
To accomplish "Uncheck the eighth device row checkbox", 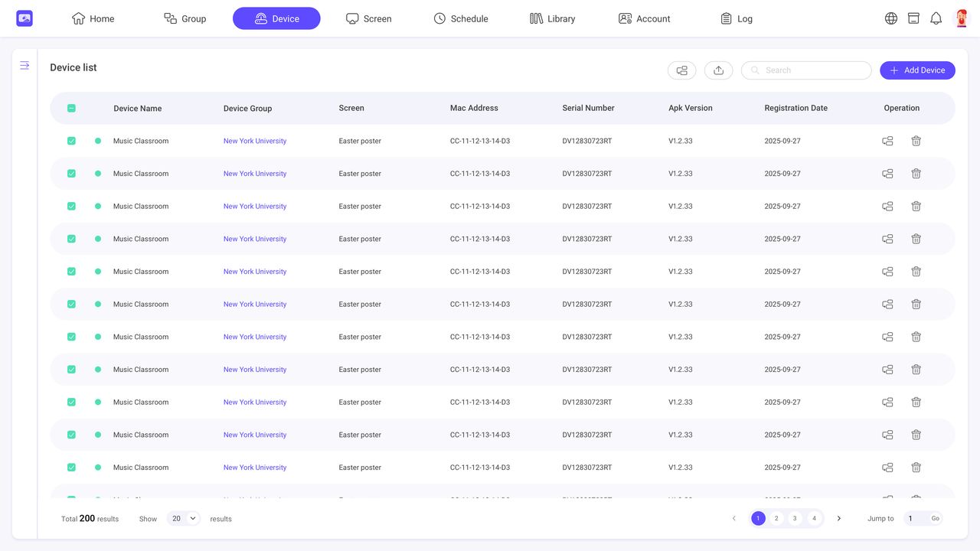I will point(71,370).
